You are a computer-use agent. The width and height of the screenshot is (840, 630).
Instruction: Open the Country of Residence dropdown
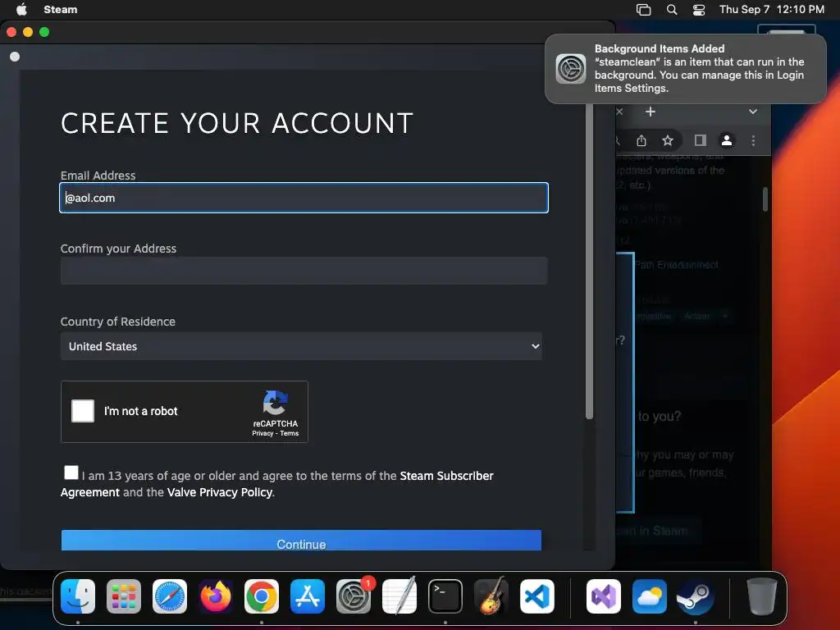301,346
